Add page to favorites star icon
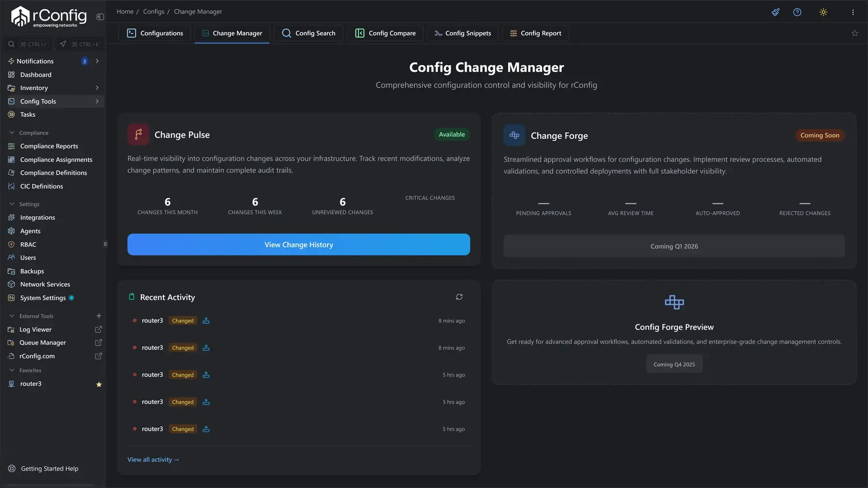 [854, 33]
